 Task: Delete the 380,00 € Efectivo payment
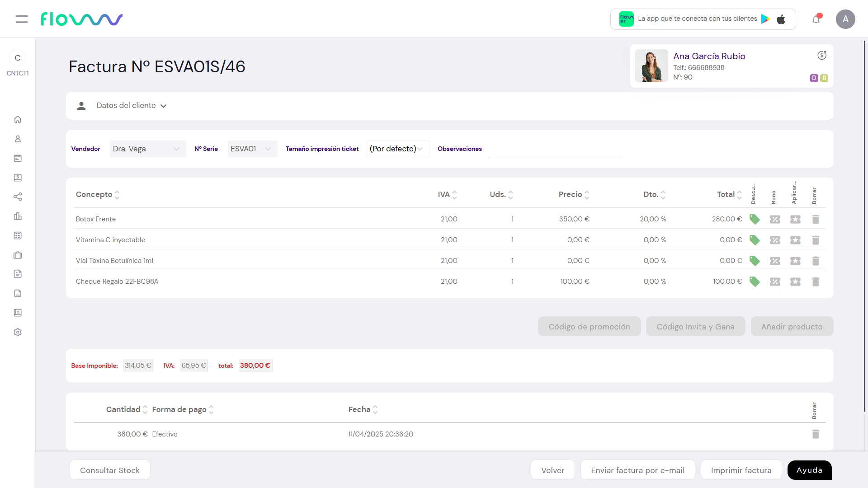[x=816, y=434]
